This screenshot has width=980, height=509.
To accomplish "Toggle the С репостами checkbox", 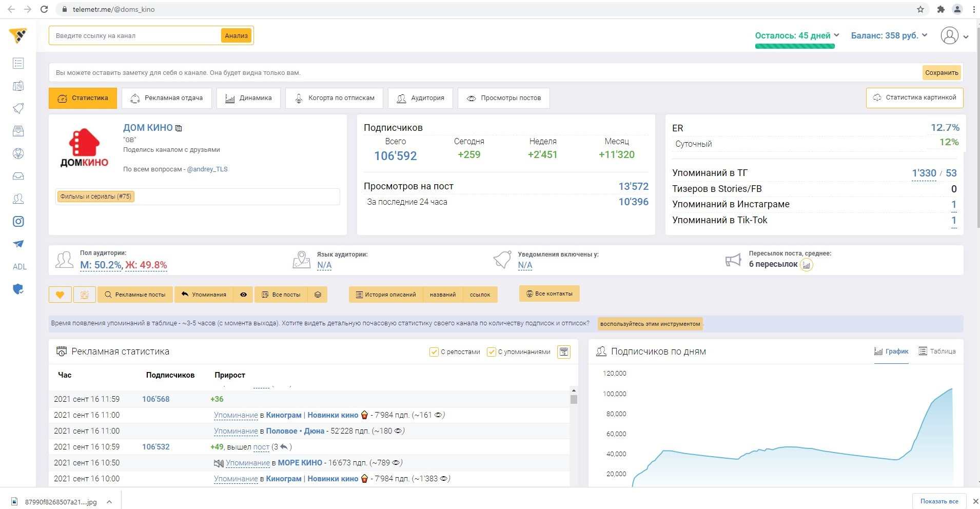I will click(x=434, y=352).
